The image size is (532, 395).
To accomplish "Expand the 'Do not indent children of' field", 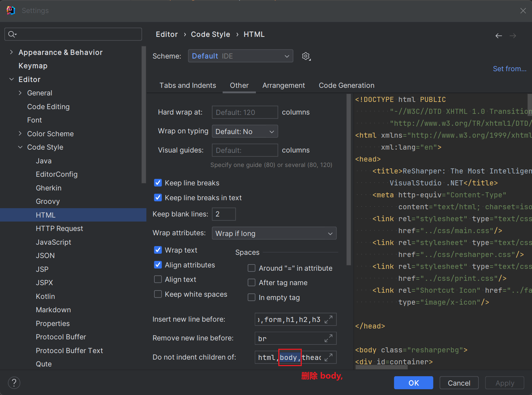I will [x=329, y=357].
